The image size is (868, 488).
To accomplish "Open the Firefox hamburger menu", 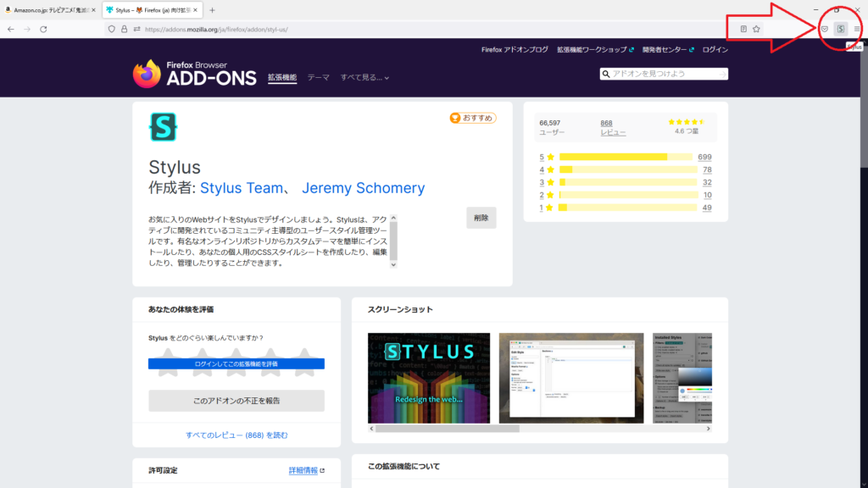I will (x=857, y=29).
